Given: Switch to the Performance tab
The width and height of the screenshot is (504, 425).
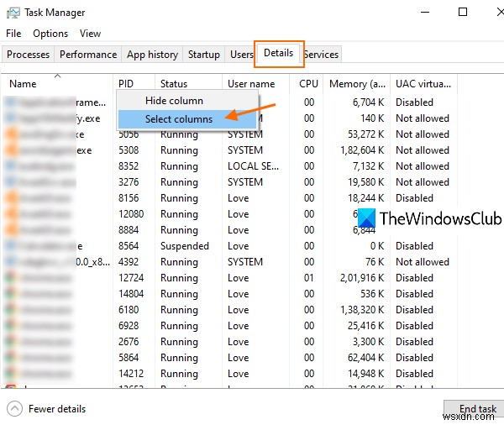Looking at the screenshot, I should coord(88,55).
